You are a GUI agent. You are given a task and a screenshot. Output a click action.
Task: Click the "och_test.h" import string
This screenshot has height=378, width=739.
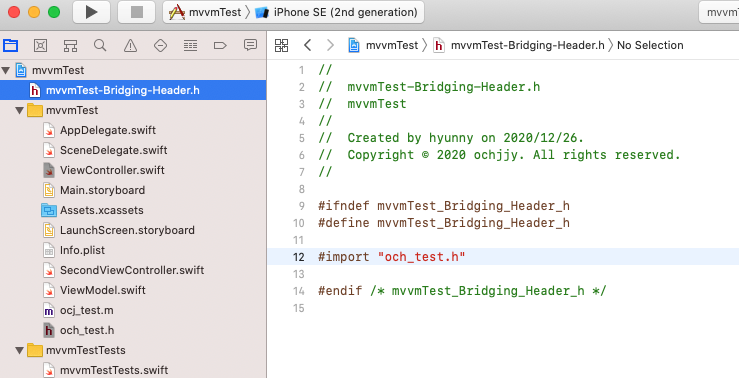click(x=421, y=257)
